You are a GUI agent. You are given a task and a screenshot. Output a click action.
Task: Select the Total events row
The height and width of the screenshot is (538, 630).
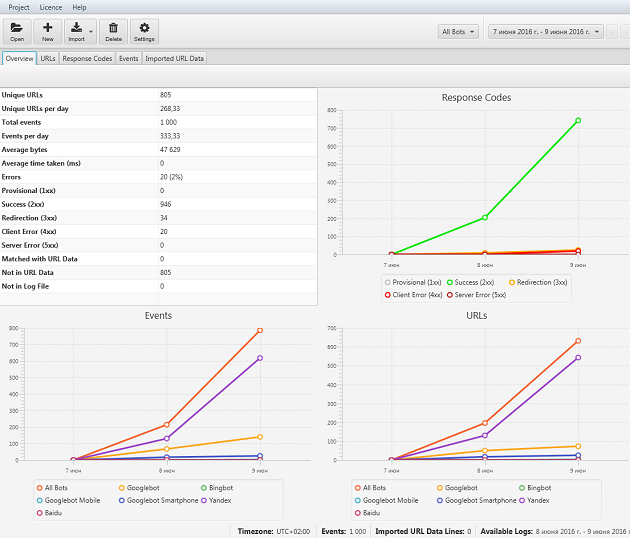click(159, 122)
